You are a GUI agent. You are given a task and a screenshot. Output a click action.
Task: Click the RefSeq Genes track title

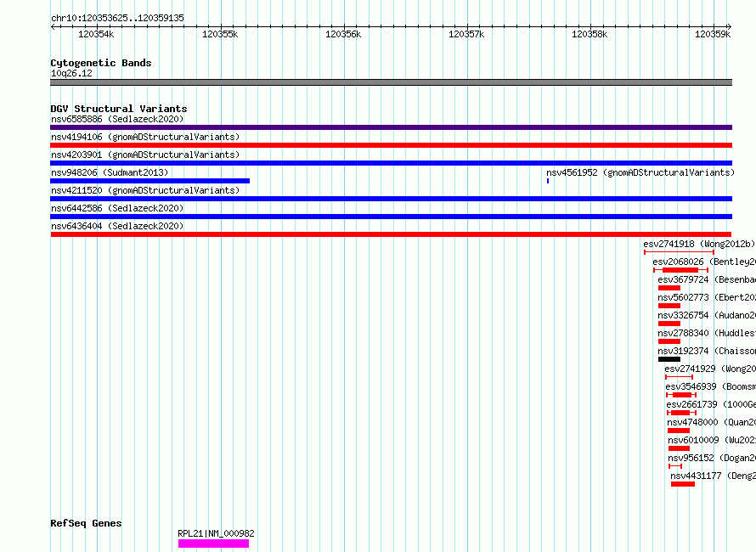point(86,524)
